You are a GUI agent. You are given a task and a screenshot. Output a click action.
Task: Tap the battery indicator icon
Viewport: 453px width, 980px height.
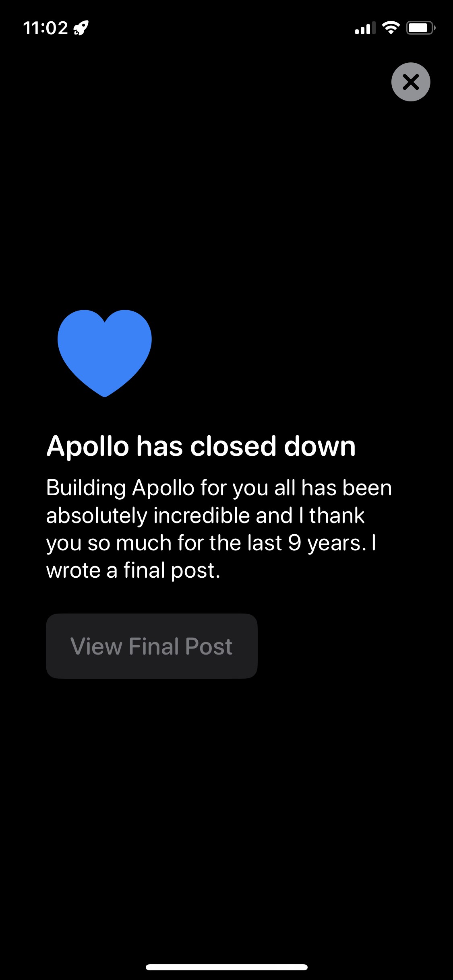(x=421, y=28)
